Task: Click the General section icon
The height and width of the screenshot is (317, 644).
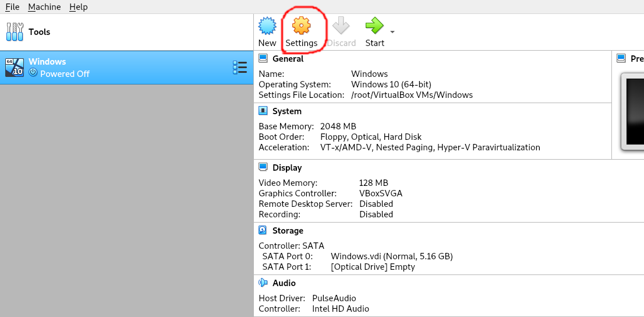Action: pos(263,58)
